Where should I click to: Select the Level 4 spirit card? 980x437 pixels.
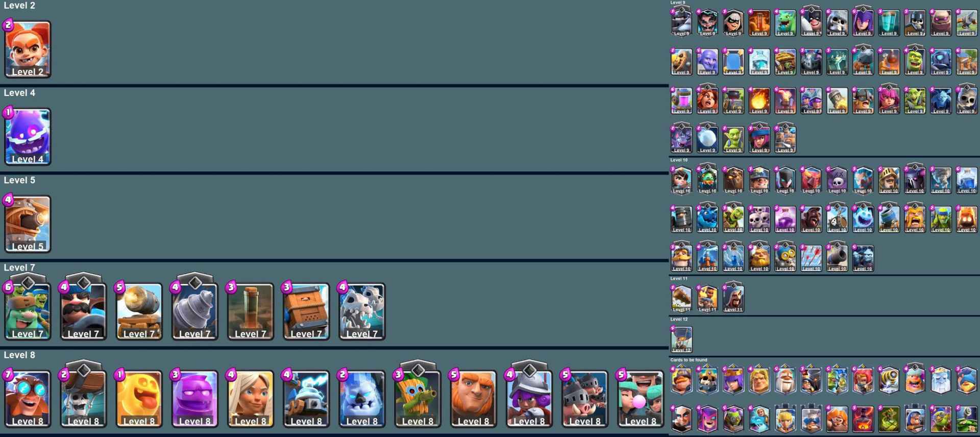[x=28, y=137]
